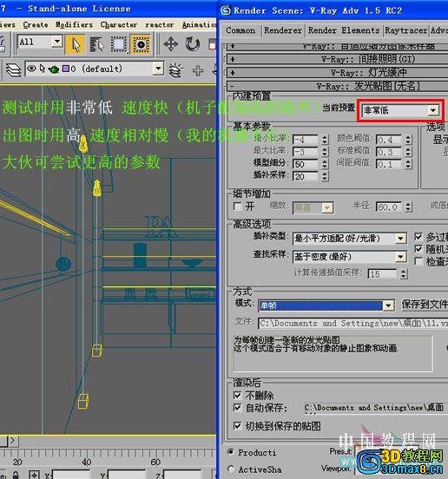Click the layer render teapot icon

(54, 69)
